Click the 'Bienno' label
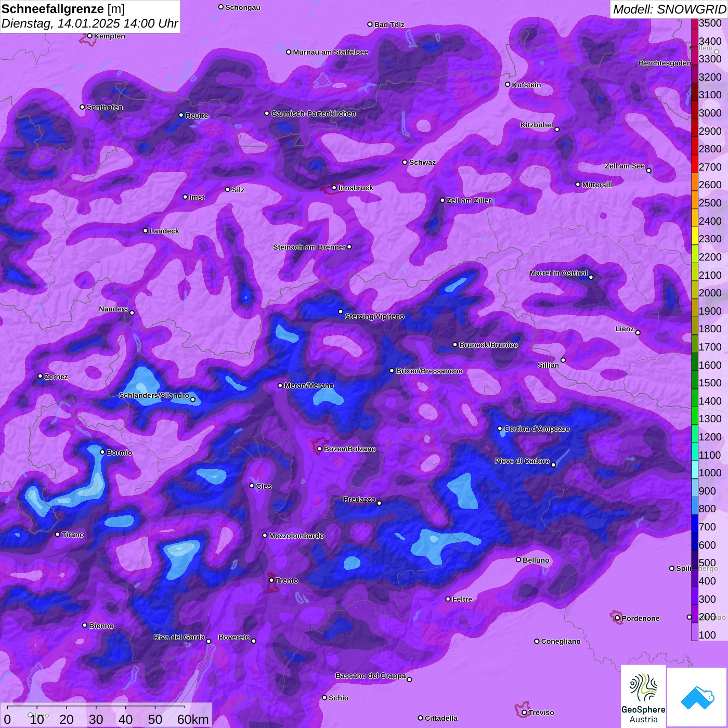728x728 pixels. tap(101, 626)
